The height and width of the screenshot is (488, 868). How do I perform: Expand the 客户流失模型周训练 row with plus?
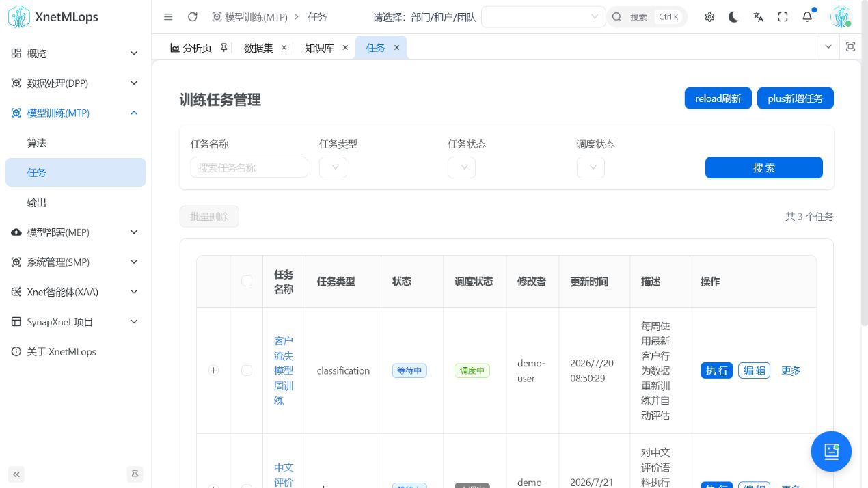pyautogui.click(x=213, y=370)
